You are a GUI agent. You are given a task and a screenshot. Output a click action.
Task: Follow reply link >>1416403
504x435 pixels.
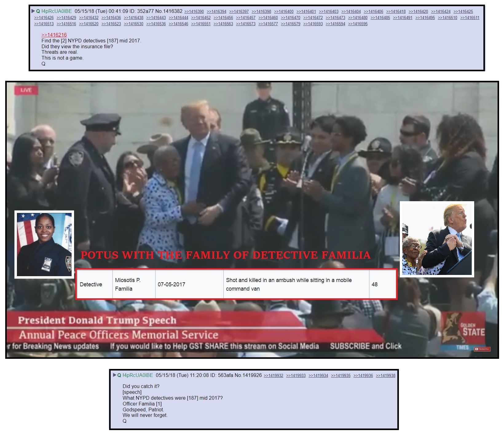click(x=329, y=12)
